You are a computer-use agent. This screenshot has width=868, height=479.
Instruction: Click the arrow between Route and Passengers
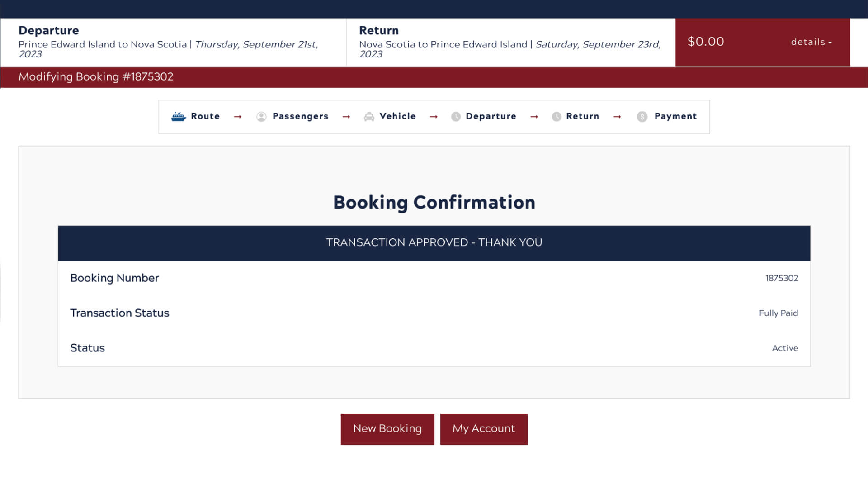237,116
